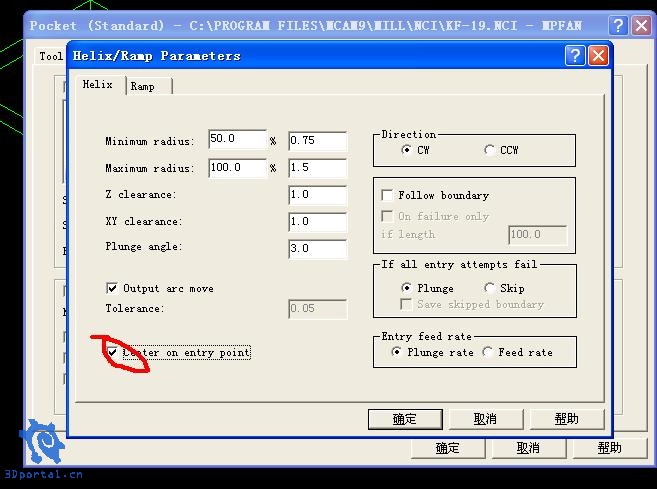Select CCW direction radio button
Viewport: 657px width, 489px height.
click(x=489, y=150)
